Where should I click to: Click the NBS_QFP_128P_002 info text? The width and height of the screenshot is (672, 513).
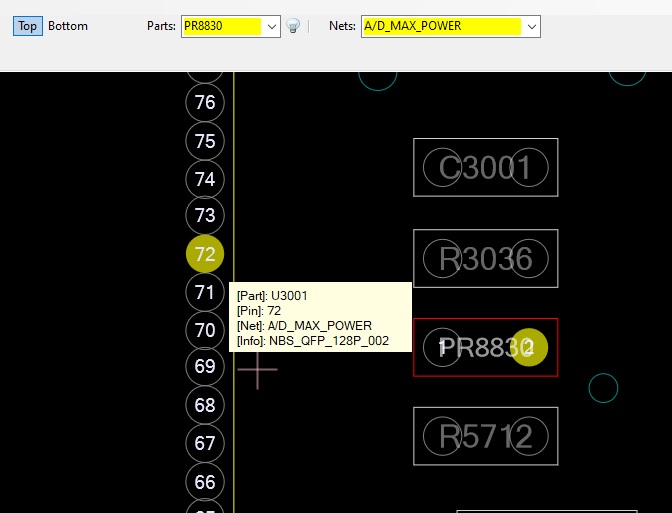pos(329,341)
